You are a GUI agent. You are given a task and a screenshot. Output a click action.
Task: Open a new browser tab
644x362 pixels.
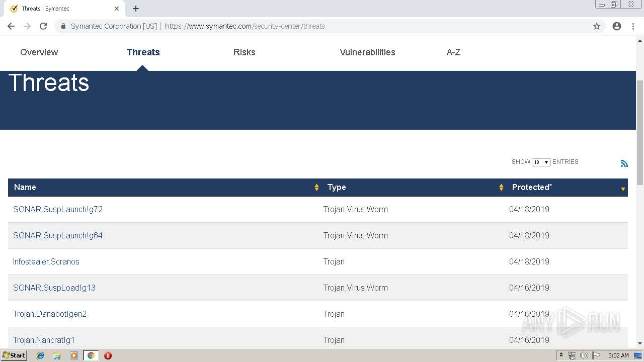pos(136,9)
